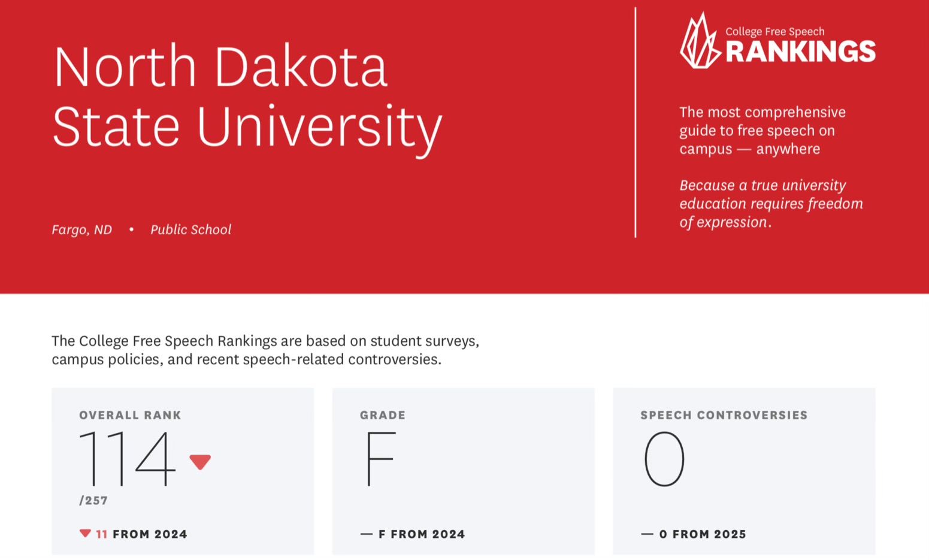Click the College Free Speech Rankings flame logo

(700, 42)
